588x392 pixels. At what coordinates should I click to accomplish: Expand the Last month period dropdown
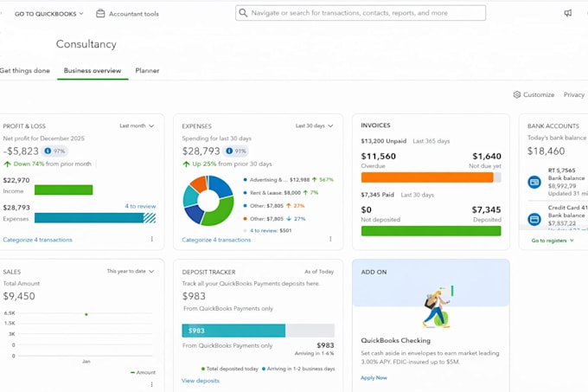coord(137,126)
